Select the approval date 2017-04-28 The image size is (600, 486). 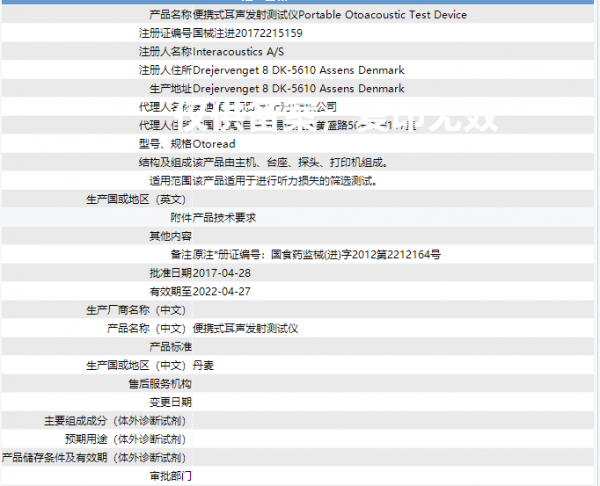[221, 273]
